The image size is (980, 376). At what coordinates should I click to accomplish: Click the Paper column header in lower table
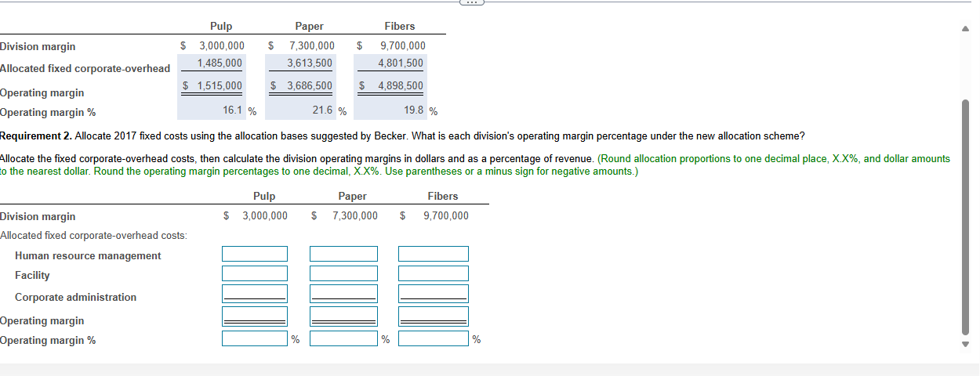tap(352, 196)
